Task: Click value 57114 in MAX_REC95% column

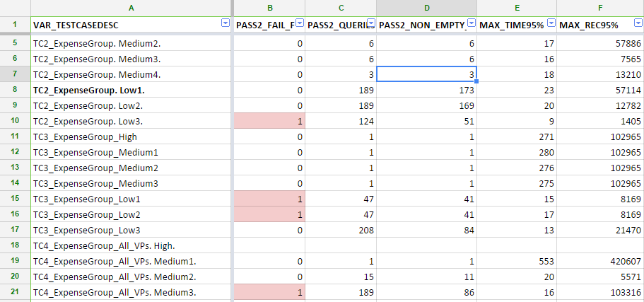Action: (628, 90)
